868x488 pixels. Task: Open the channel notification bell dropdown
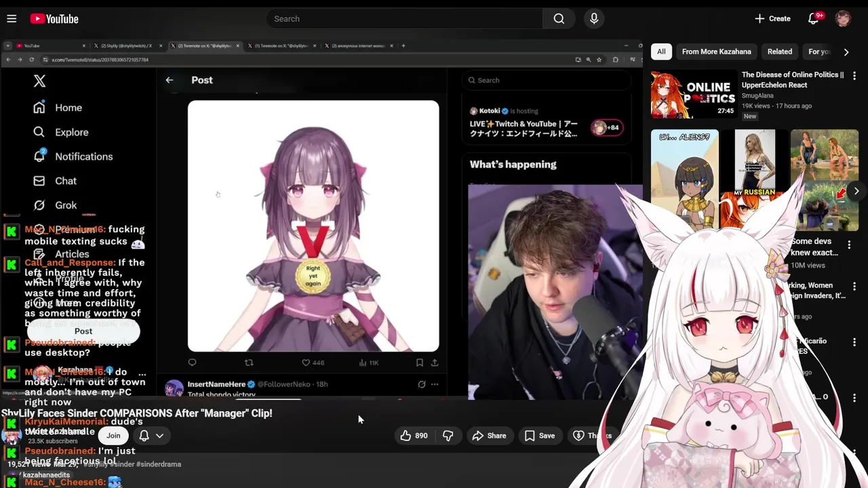click(x=151, y=436)
